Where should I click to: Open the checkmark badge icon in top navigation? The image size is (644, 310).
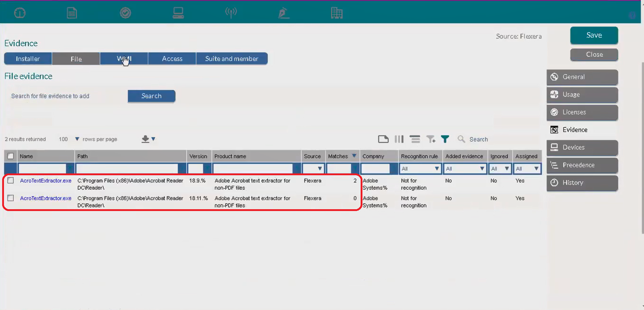[125, 13]
